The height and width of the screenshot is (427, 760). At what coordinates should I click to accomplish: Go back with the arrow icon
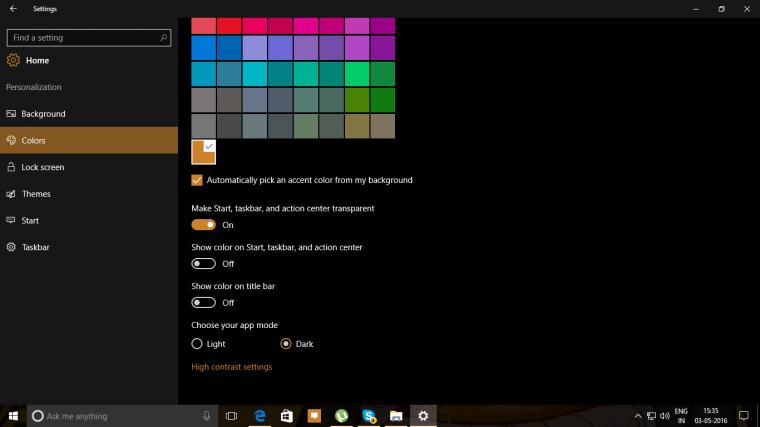tap(13, 9)
